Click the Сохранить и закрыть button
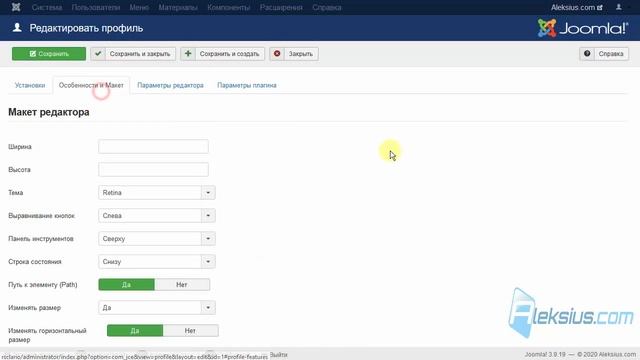The height and width of the screenshot is (360, 640). [133, 53]
